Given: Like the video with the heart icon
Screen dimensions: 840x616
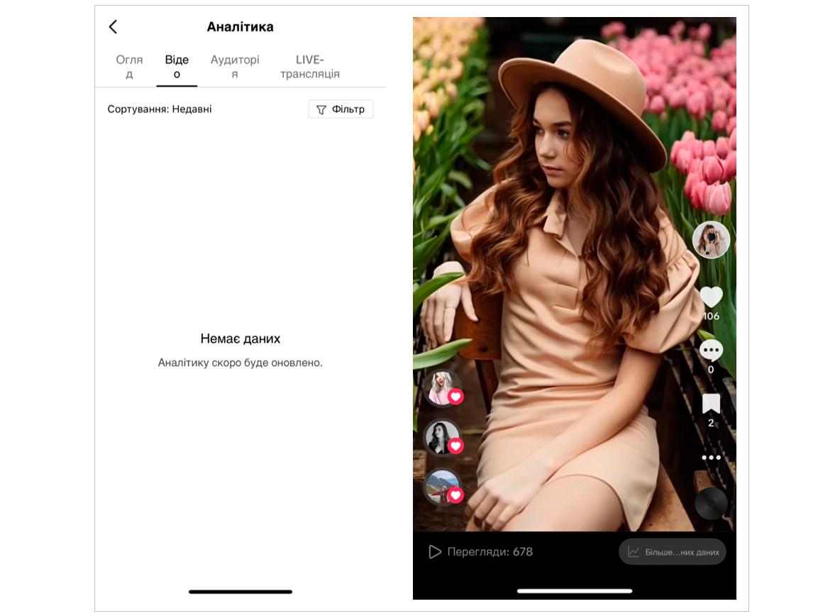Looking at the screenshot, I should [711, 297].
